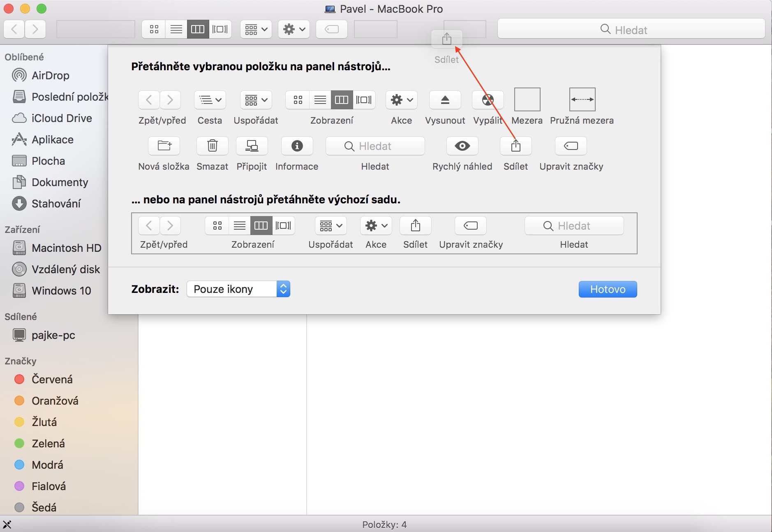This screenshot has height=532, width=772.
Task: Expand the Cesta path dropdown in palette
Action: click(x=210, y=100)
